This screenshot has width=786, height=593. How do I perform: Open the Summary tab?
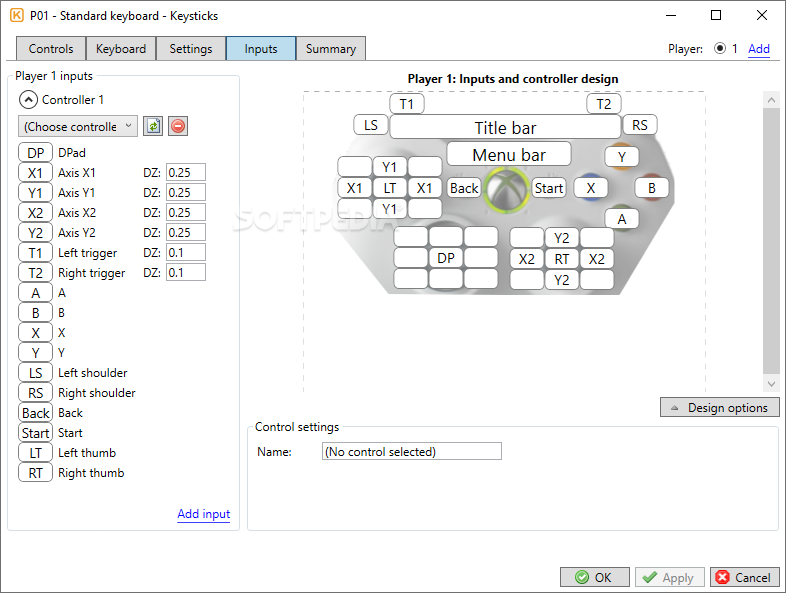(x=331, y=49)
